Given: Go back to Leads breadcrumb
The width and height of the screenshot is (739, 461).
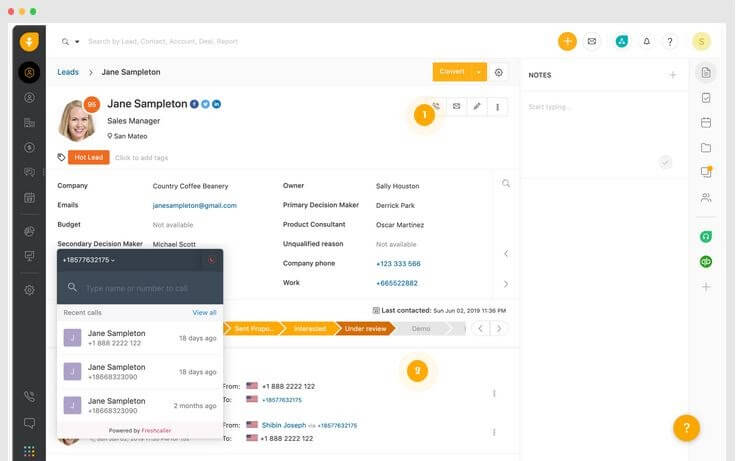Looking at the screenshot, I should click(x=68, y=72).
